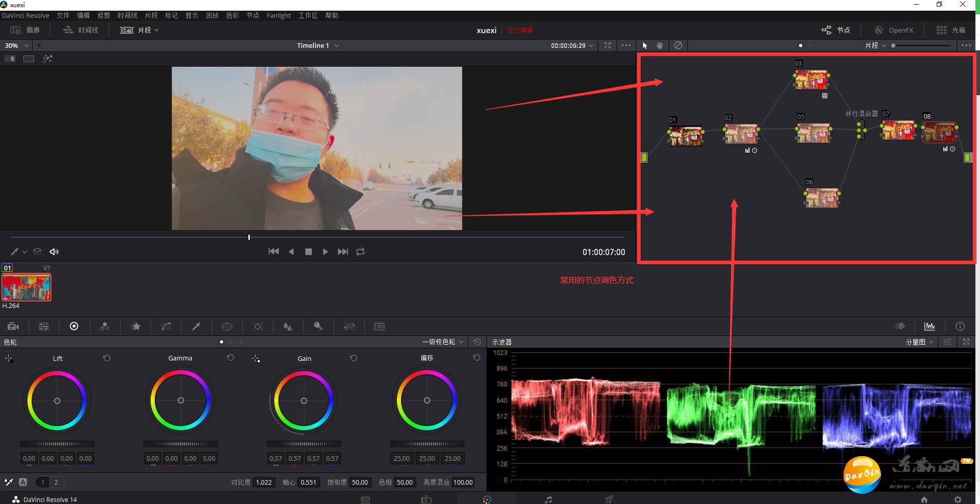This screenshot has width=980, height=504.
Task: Open the 节点 (Nodes) menu
Action: [x=253, y=15]
